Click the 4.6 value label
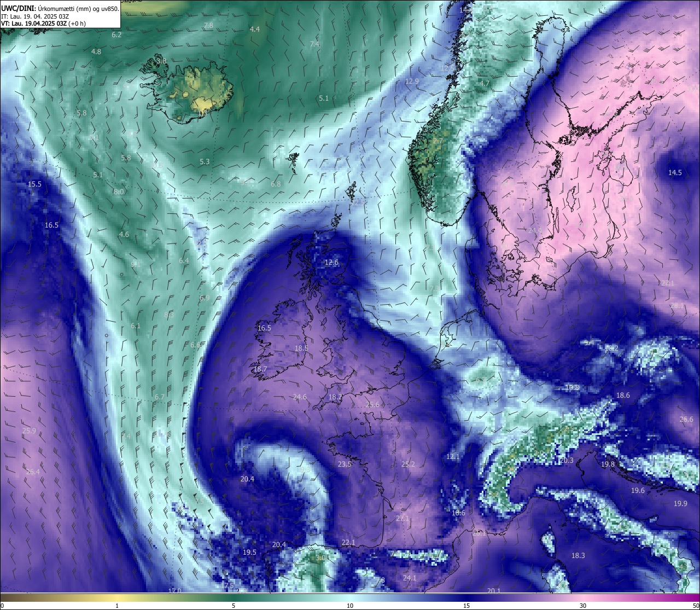Viewport: 700px width, 610px height. point(124,235)
